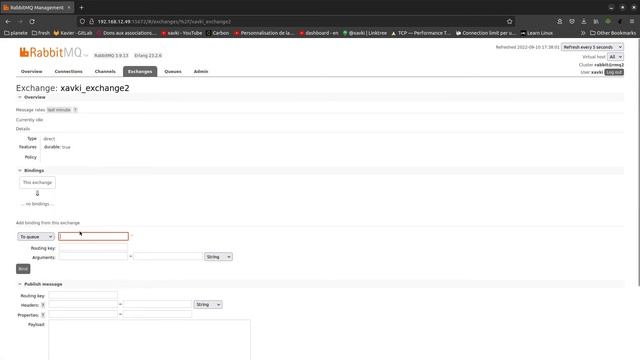The width and height of the screenshot is (640, 360).
Task: Click the Log out button
Action: pyautogui.click(x=614, y=72)
